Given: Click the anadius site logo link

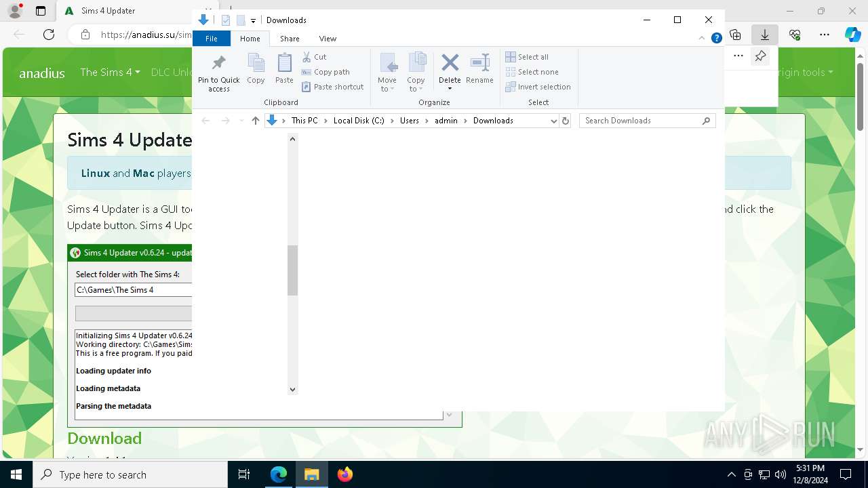Looking at the screenshot, I should tap(42, 73).
